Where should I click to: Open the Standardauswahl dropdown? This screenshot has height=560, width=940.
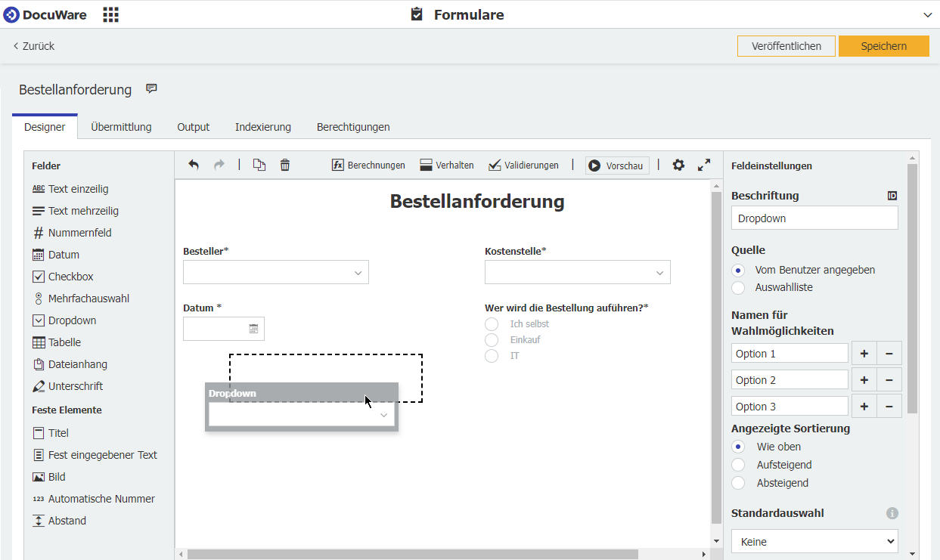(814, 541)
